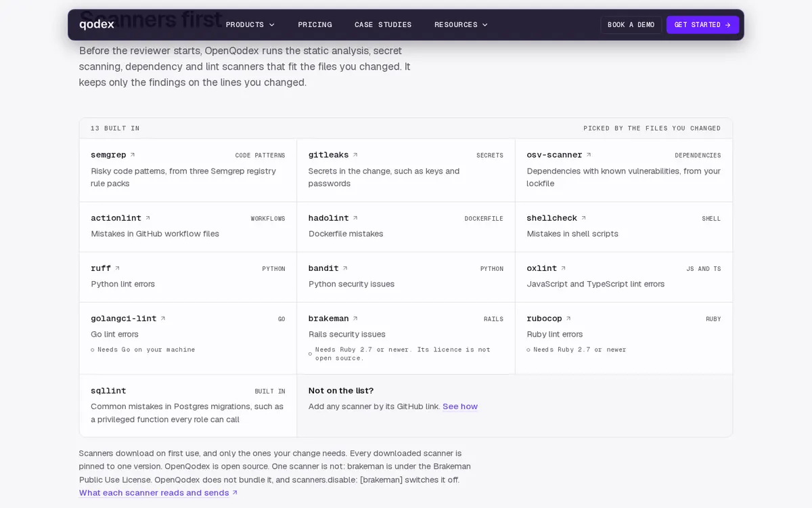Click the Mistakes in shell scripts description

click(x=572, y=234)
